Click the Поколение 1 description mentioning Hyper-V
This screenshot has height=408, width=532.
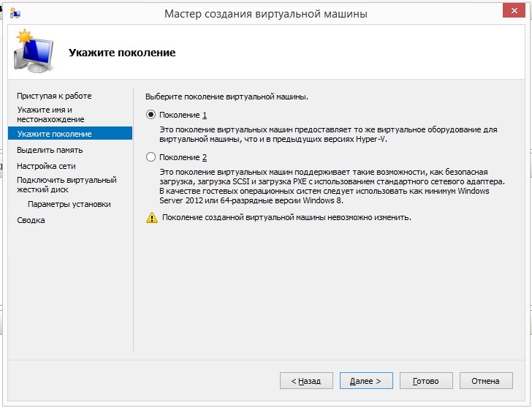(328, 135)
